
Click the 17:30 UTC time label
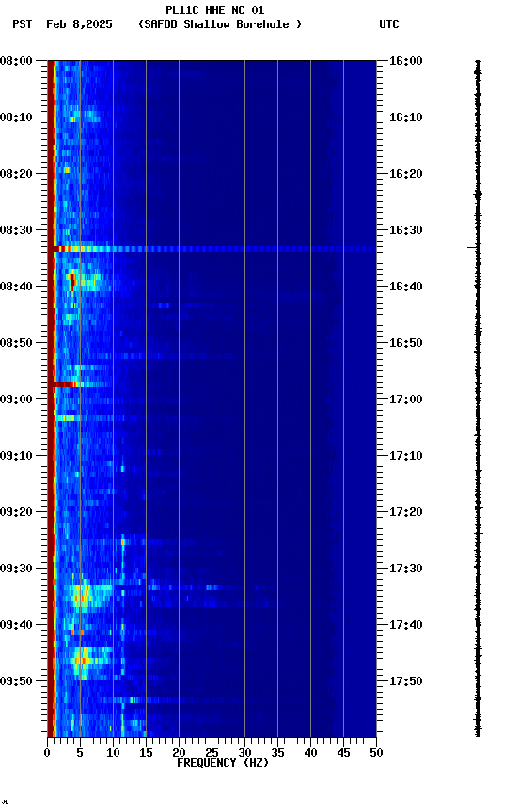(406, 569)
